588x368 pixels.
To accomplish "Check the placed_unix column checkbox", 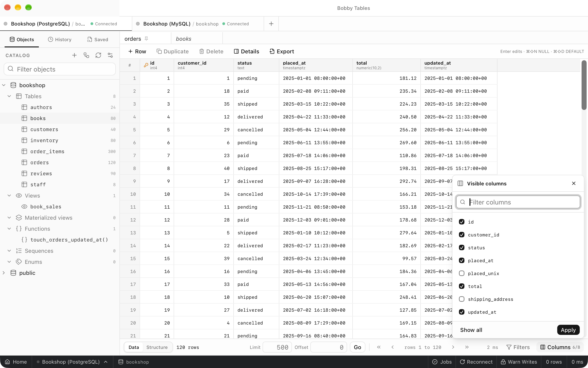I will 462,273.
